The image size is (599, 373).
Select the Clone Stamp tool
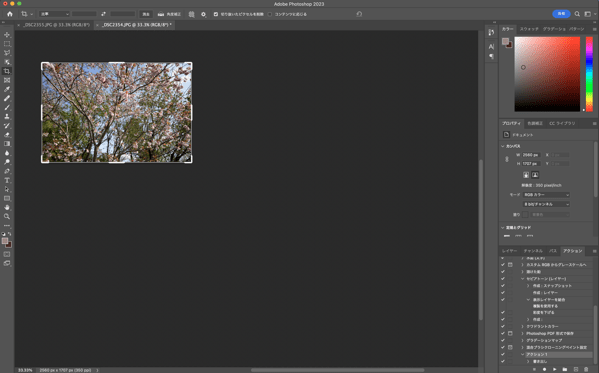point(7,117)
